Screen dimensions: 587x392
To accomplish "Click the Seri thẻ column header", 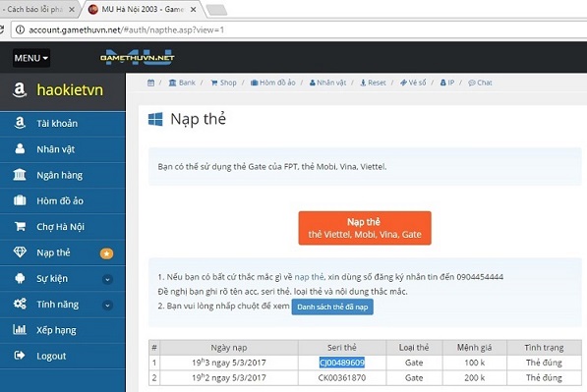I will click(x=342, y=348).
